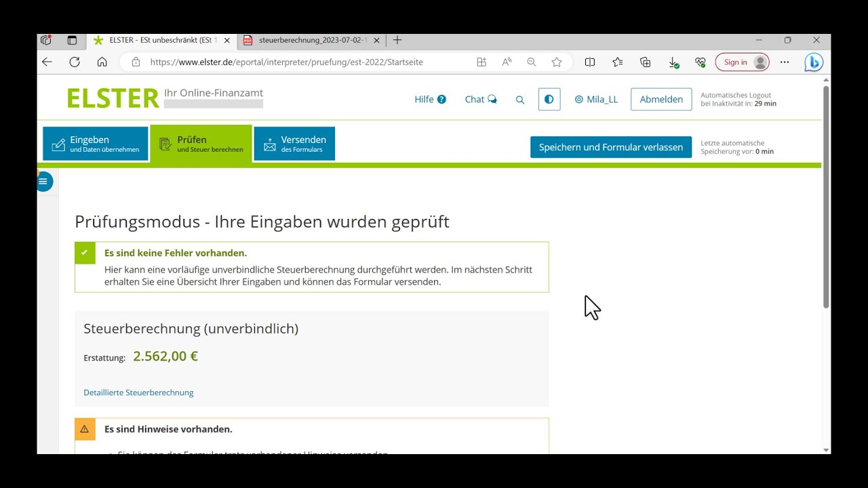Image resolution: width=868 pixels, height=488 pixels.
Task: Start Read aloud from the address bar
Action: 507,62
